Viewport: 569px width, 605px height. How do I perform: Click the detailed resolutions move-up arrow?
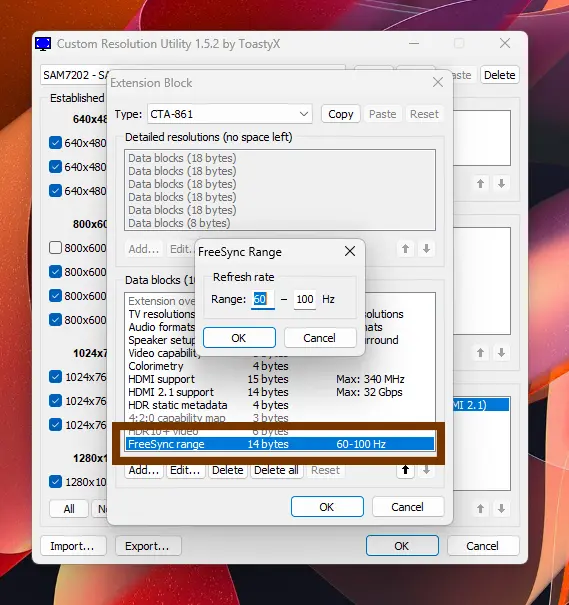click(405, 249)
